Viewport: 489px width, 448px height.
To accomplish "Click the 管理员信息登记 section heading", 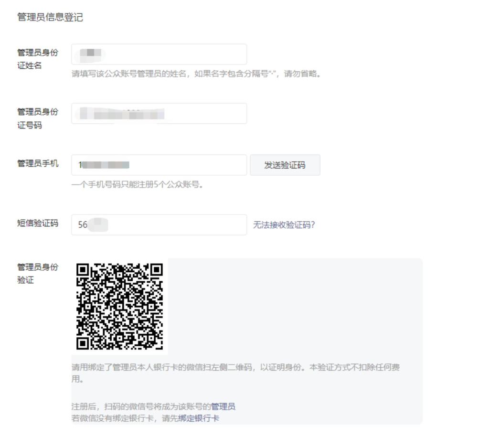I will (x=50, y=18).
